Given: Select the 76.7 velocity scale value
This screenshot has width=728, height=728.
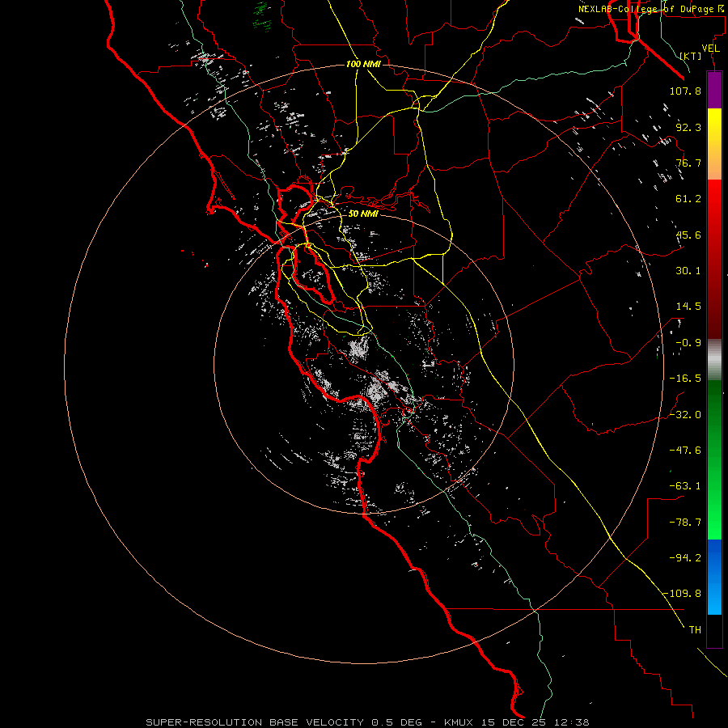Looking at the screenshot, I should point(688,163).
